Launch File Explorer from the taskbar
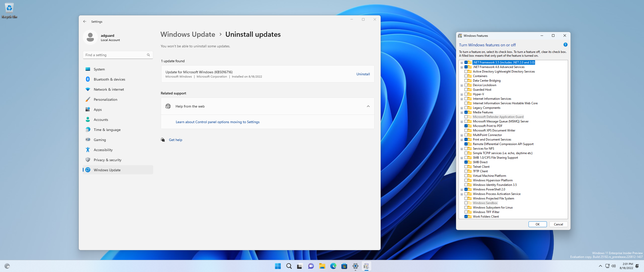This screenshot has width=644, height=272. [322, 266]
